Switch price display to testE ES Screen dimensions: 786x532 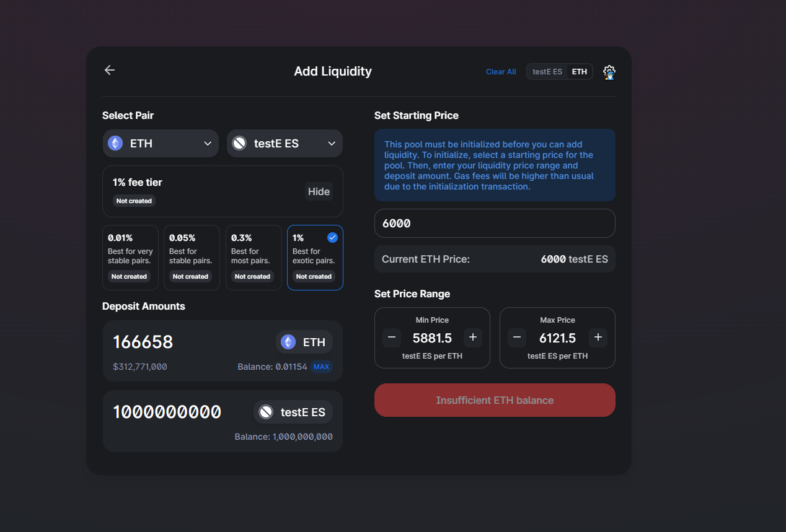pyautogui.click(x=547, y=71)
